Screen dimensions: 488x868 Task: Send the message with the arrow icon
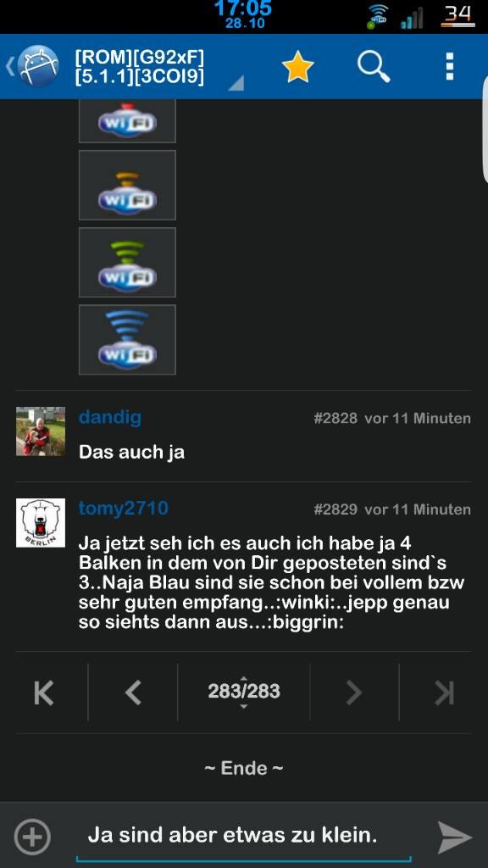[455, 837]
